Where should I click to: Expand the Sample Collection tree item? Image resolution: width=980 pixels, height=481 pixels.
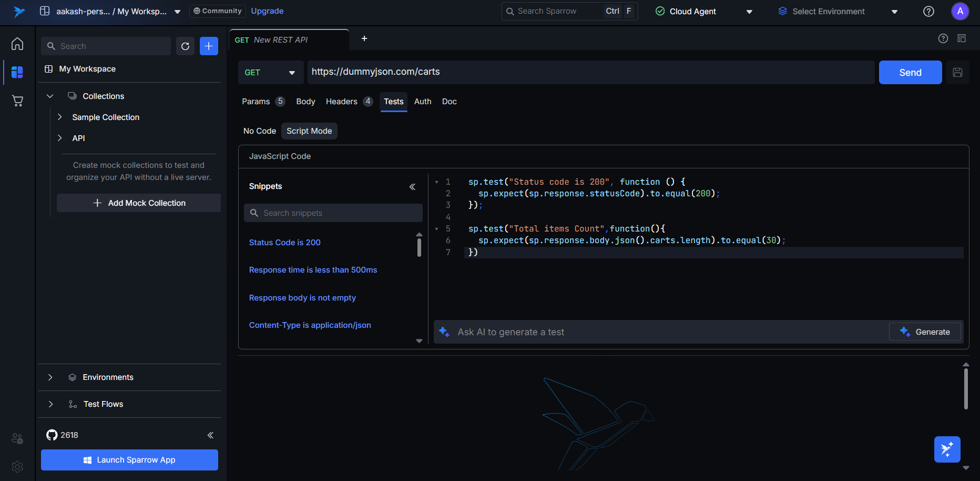pos(60,117)
